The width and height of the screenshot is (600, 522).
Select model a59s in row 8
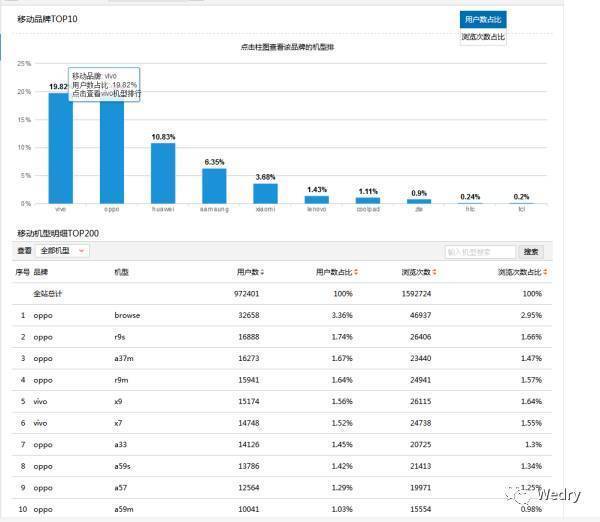click(x=122, y=466)
